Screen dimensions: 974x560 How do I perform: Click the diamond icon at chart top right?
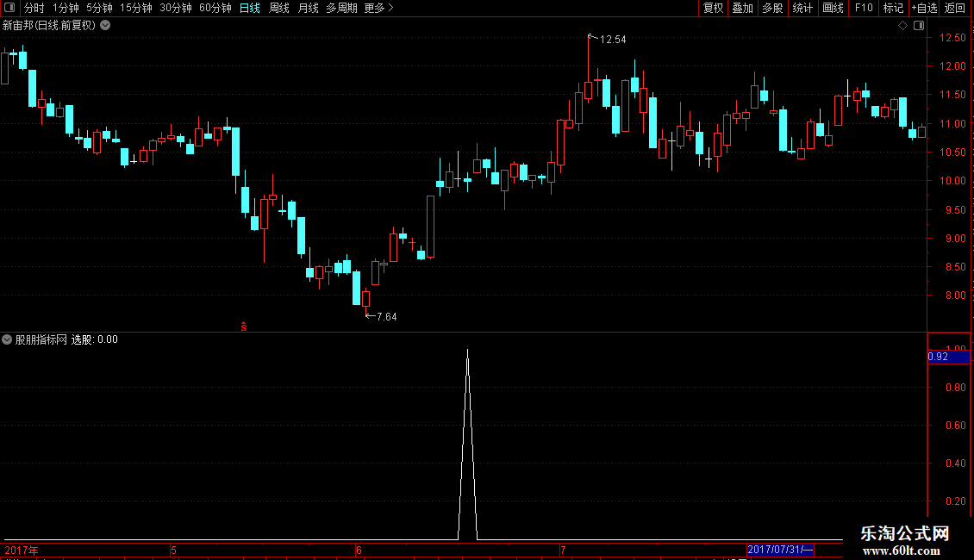[903, 26]
